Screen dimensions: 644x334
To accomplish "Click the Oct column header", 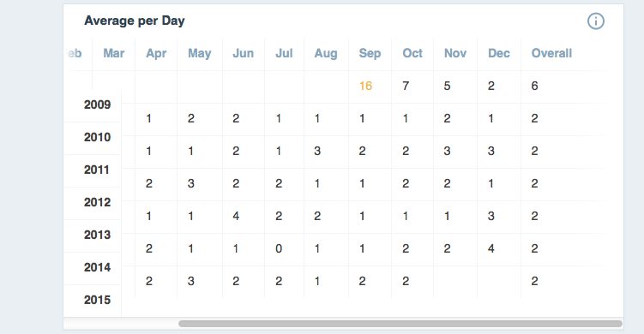I will click(412, 53).
